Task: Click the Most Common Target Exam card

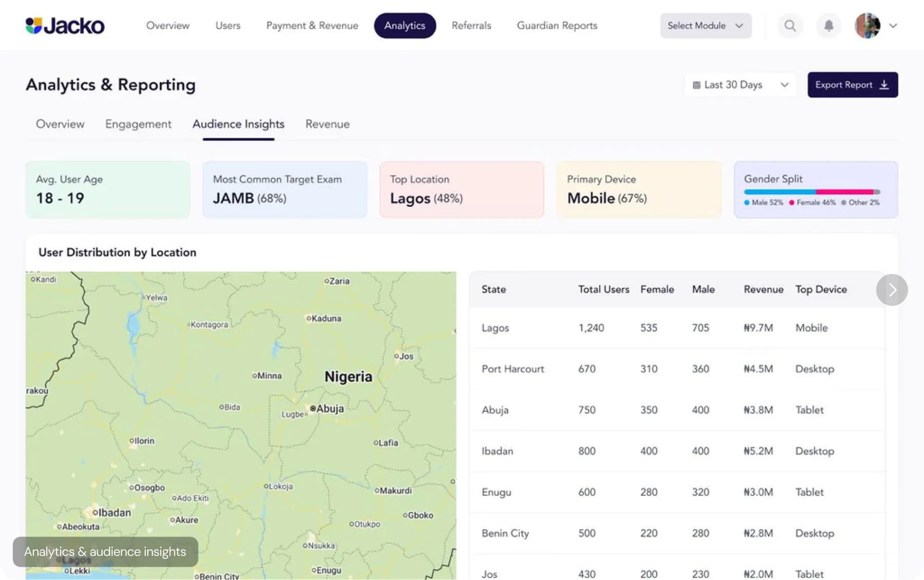Action: pos(285,190)
